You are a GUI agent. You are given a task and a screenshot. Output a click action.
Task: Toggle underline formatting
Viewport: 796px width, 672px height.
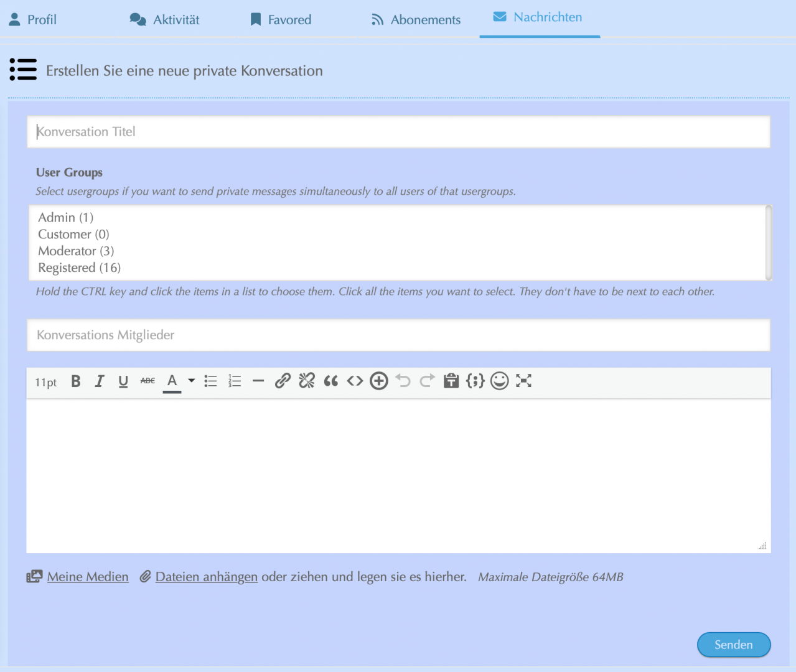pyautogui.click(x=123, y=381)
